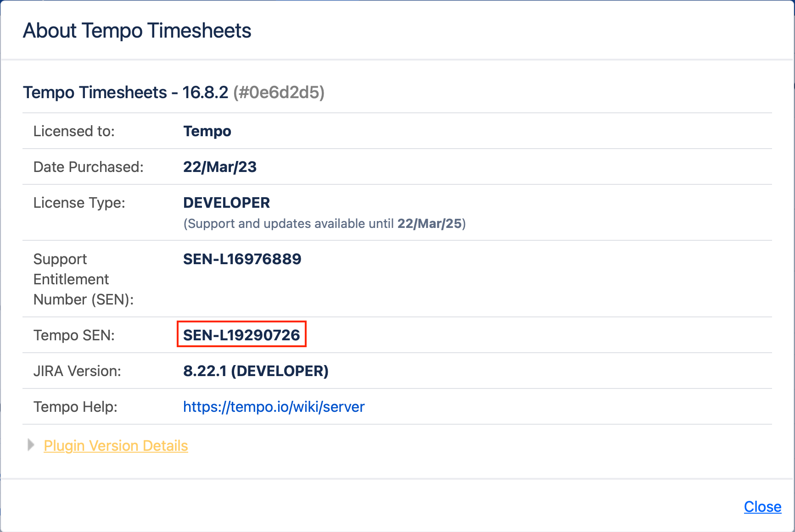Click the Tempo SEN row label
Viewport: 795px width, 532px height.
pos(74,335)
